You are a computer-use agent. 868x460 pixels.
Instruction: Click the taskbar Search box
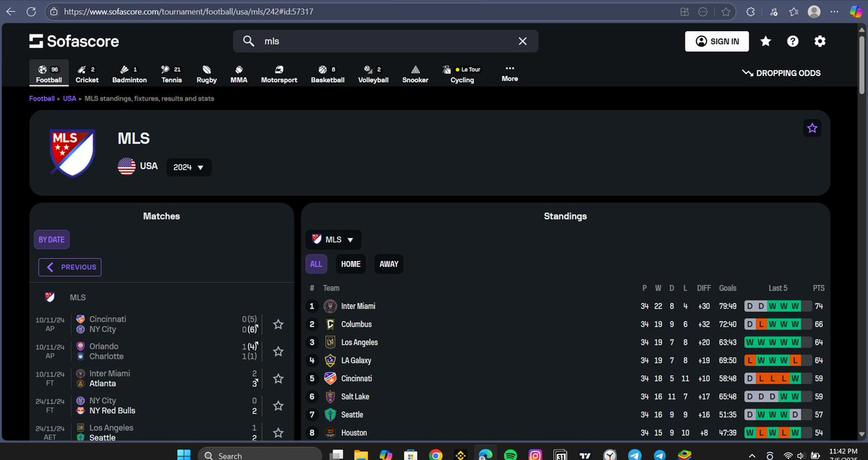tap(259, 456)
